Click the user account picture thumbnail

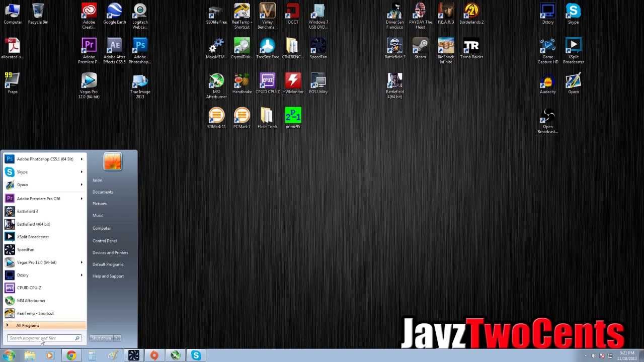(x=112, y=161)
